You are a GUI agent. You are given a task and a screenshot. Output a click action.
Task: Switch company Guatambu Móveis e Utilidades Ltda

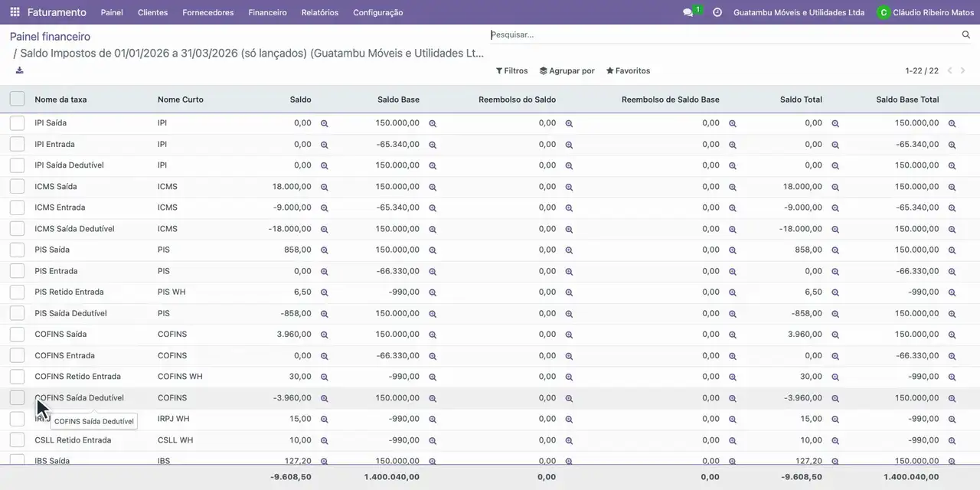pos(799,12)
